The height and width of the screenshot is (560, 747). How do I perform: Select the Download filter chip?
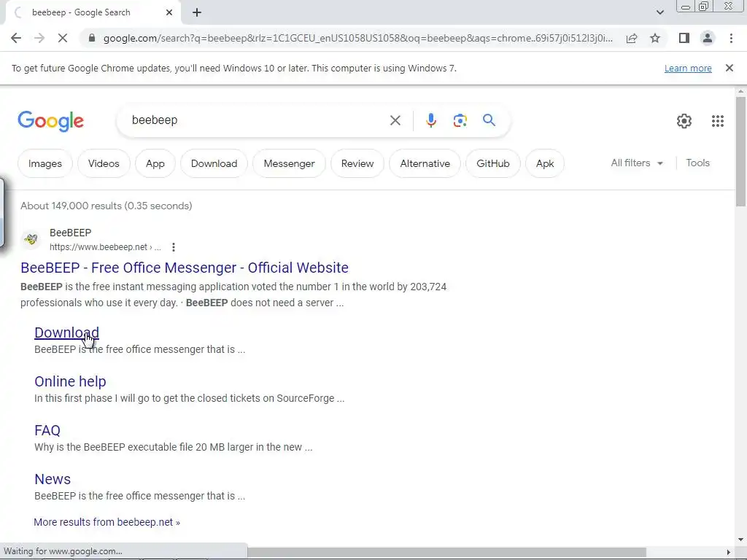click(x=214, y=163)
